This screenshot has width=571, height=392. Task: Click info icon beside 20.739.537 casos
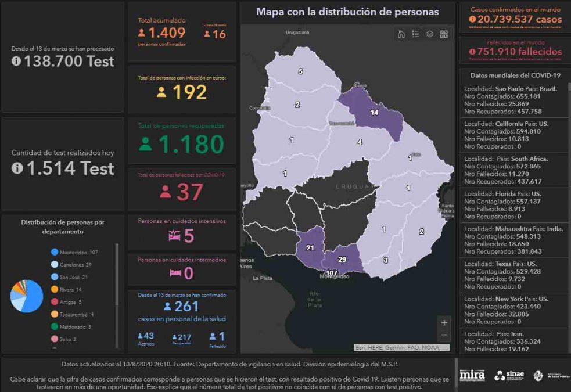(x=473, y=20)
